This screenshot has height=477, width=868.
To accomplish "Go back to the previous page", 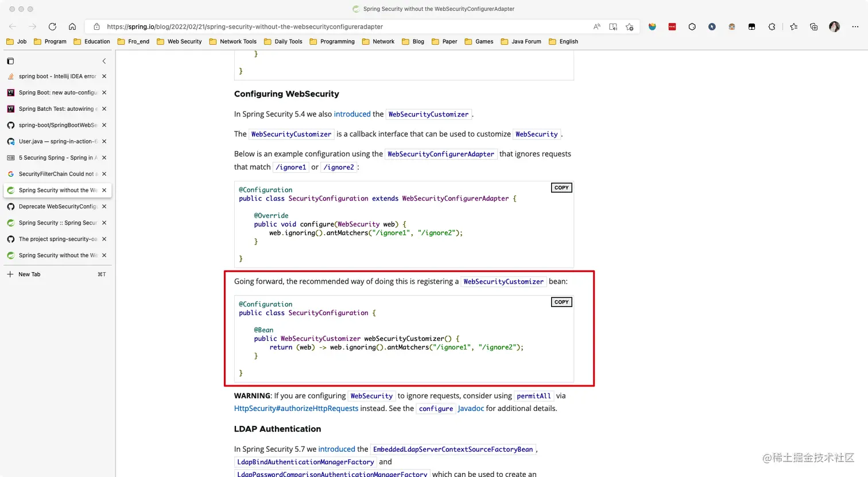I will (x=13, y=26).
